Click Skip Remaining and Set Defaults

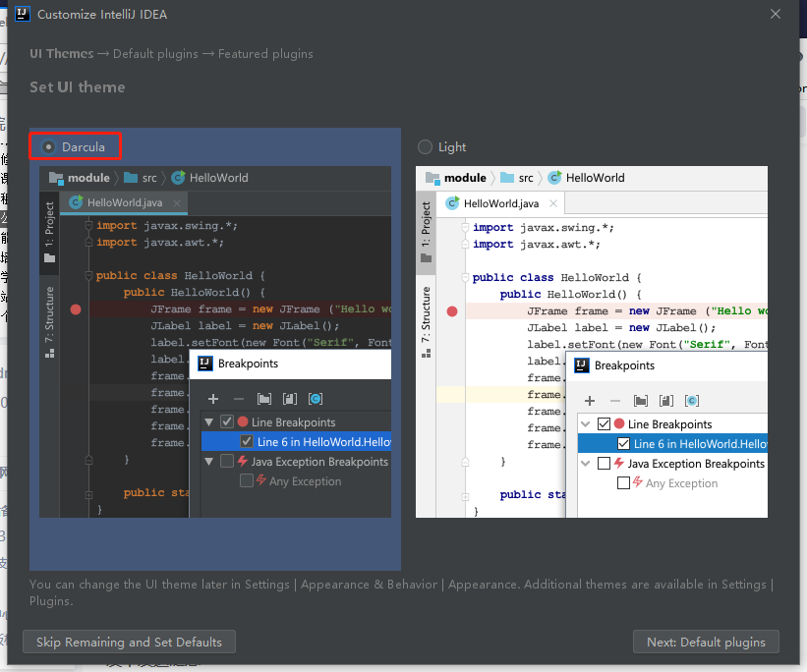129,642
